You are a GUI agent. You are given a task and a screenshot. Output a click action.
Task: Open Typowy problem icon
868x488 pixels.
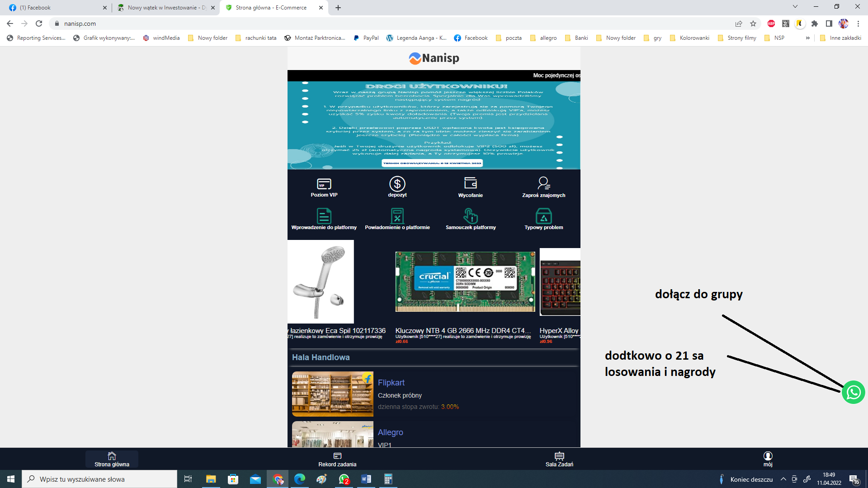point(544,216)
